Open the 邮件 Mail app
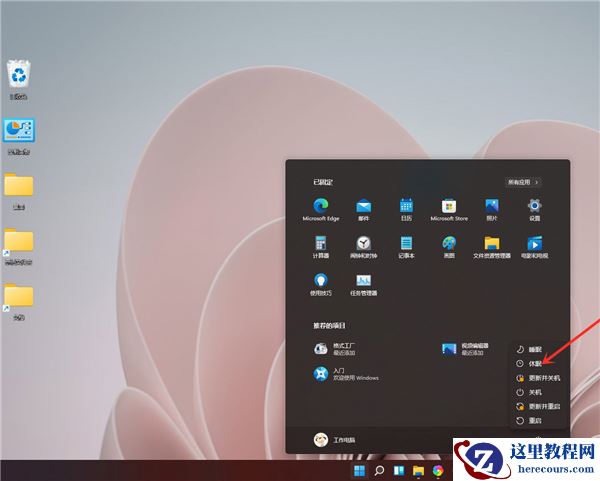Image resolution: width=600 pixels, height=481 pixels. tap(364, 209)
